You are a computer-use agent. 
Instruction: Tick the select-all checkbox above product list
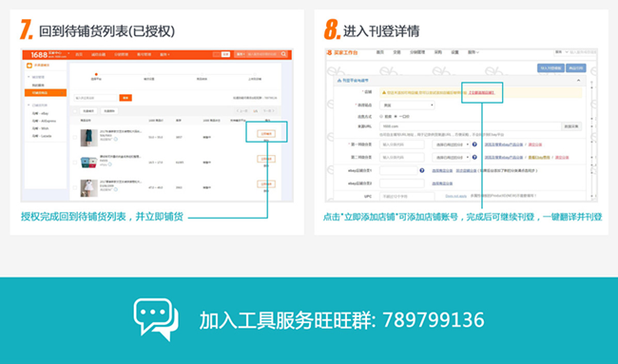click(x=75, y=111)
